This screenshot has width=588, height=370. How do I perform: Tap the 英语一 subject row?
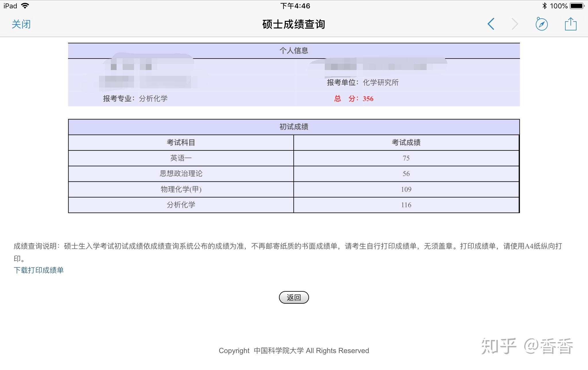[x=181, y=158]
